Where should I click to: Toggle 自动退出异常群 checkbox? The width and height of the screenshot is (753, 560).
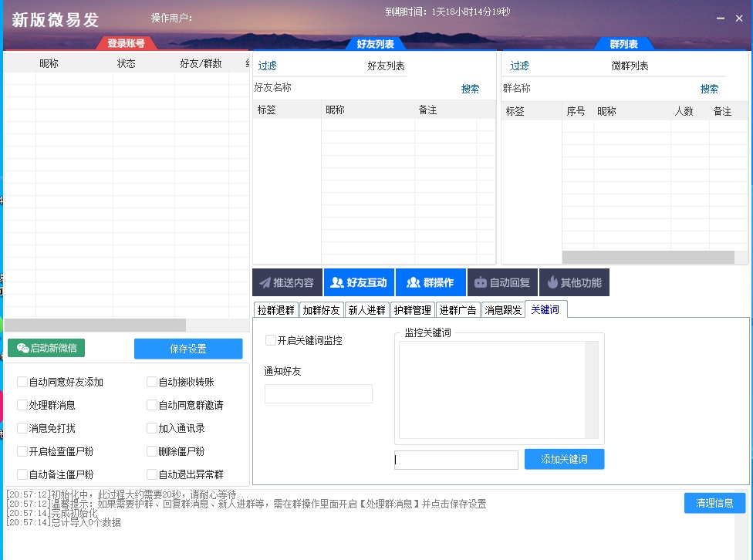[152, 474]
